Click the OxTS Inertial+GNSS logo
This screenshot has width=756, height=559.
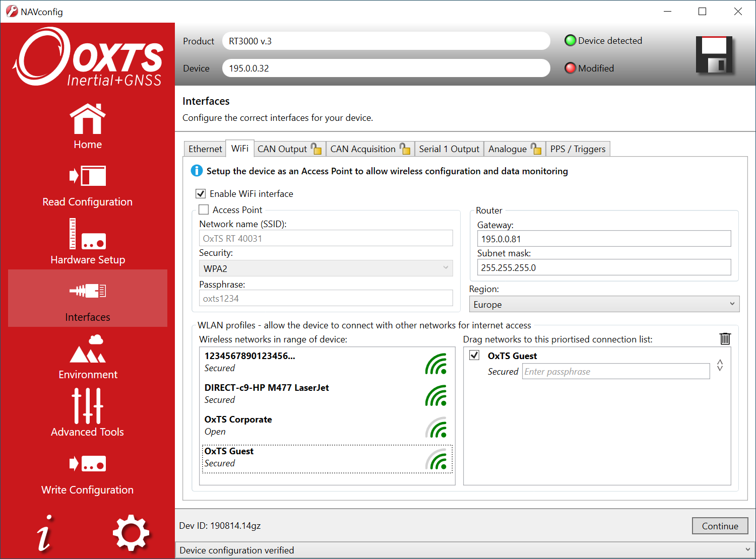coord(88,57)
